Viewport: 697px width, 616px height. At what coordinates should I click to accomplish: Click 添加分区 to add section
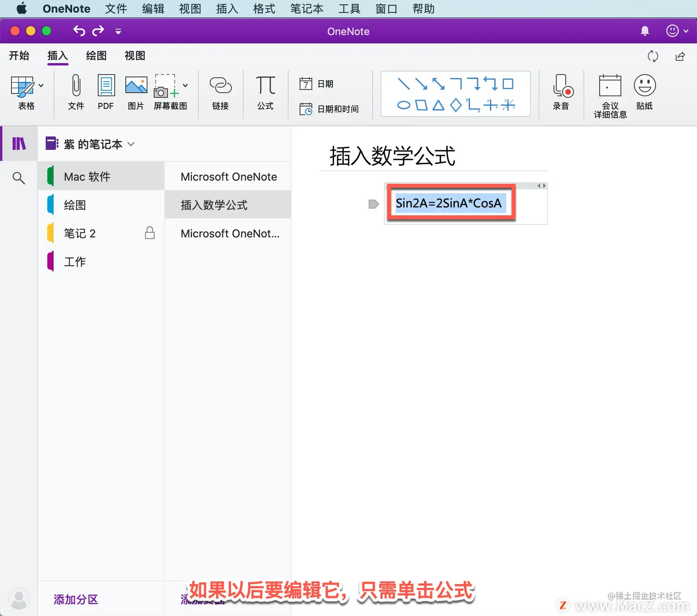click(x=76, y=599)
